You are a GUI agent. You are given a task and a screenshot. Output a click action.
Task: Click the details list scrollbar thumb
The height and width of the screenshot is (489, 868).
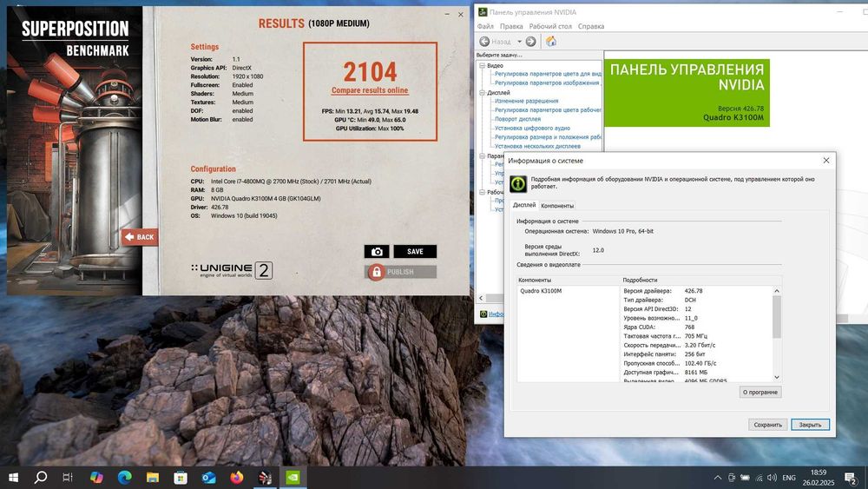[x=777, y=317]
